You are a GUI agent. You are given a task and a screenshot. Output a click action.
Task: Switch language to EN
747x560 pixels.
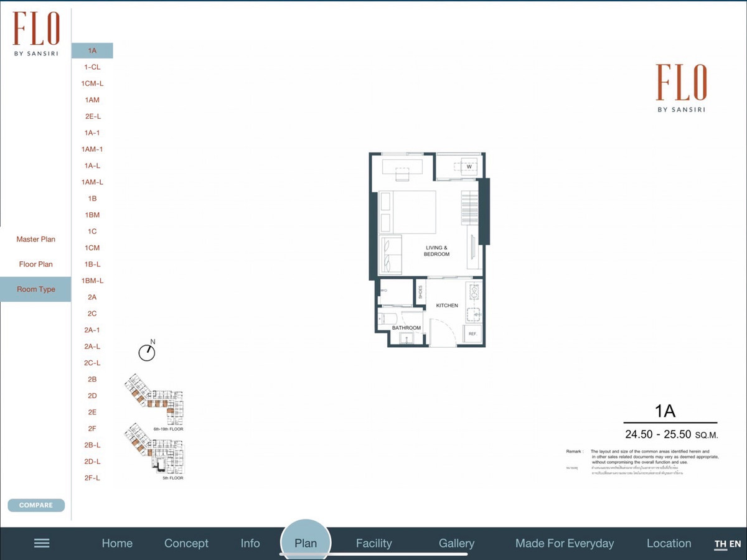(x=735, y=544)
